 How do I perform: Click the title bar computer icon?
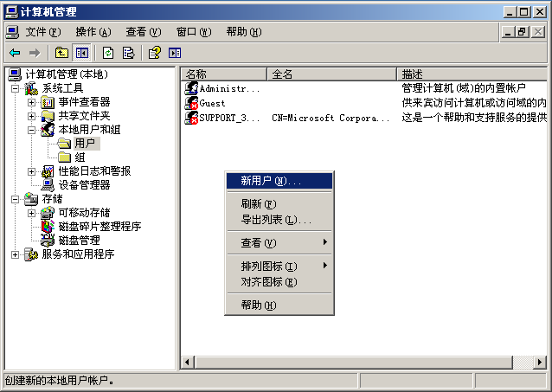pyautogui.click(x=11, y=11)
